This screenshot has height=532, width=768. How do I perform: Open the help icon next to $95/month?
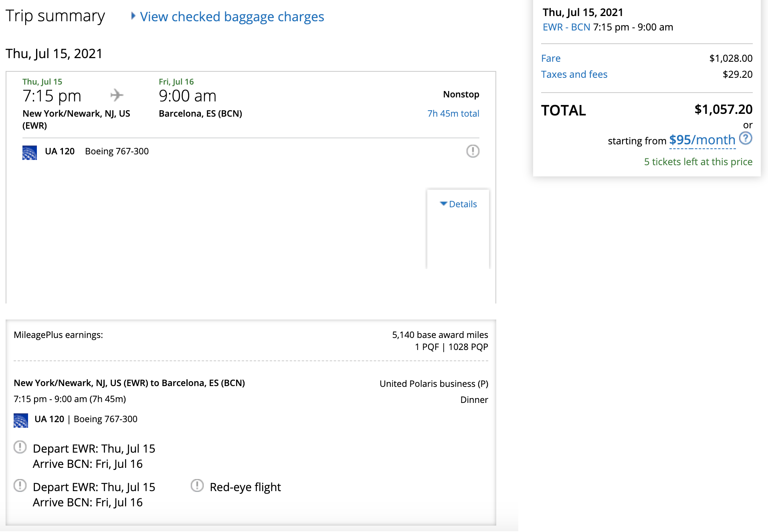[x=746, y=139]
